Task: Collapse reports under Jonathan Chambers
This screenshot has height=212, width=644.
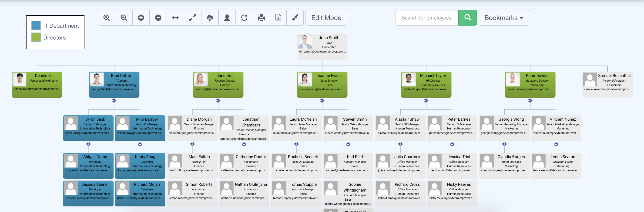Action: point(244,144)
